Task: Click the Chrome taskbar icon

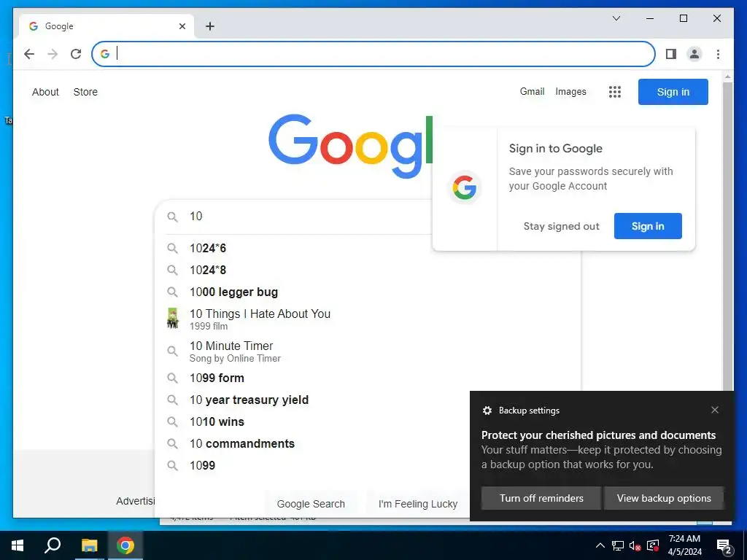Action: (125, 545)
